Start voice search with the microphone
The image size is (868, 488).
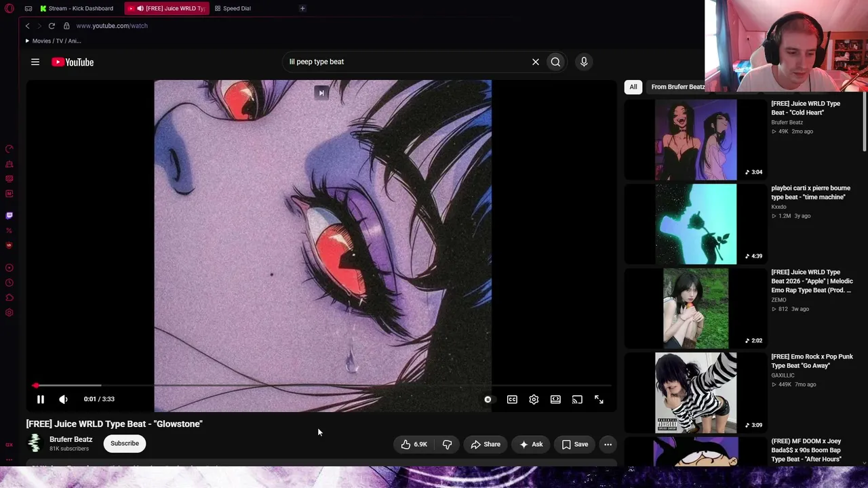pos(584,62)
